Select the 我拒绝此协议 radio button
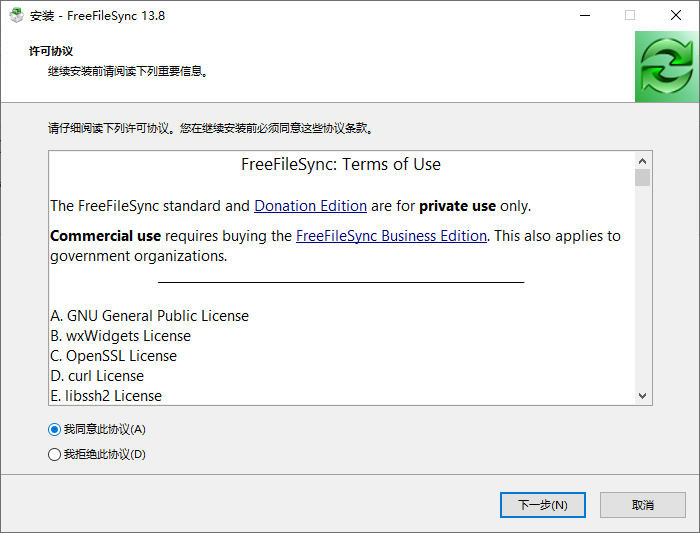The height and width of the screenshot is (533, 700). [55, 454]
